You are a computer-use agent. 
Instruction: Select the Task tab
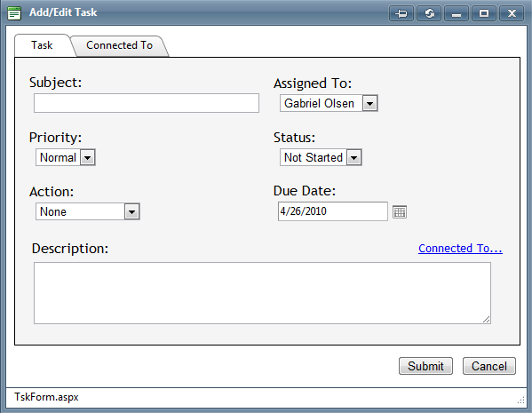[x=42, y=45]
